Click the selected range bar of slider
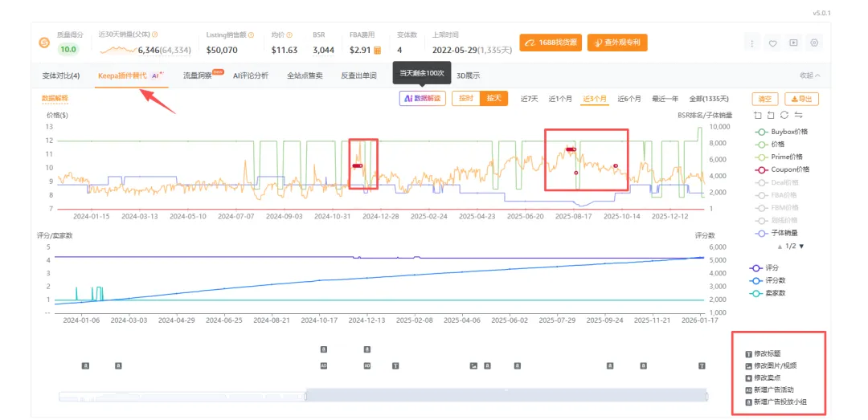 [506, 396]
